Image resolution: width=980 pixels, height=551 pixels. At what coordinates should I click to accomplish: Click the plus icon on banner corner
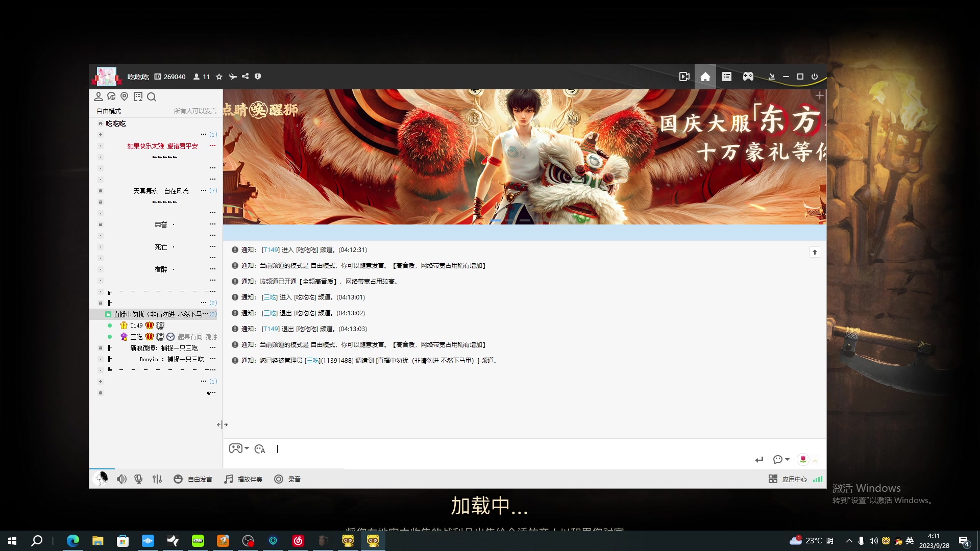point(820,96)
